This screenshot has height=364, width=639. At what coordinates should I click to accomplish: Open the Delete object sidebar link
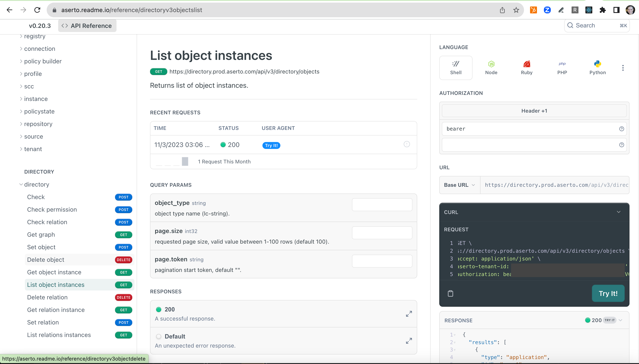(46, 260)
